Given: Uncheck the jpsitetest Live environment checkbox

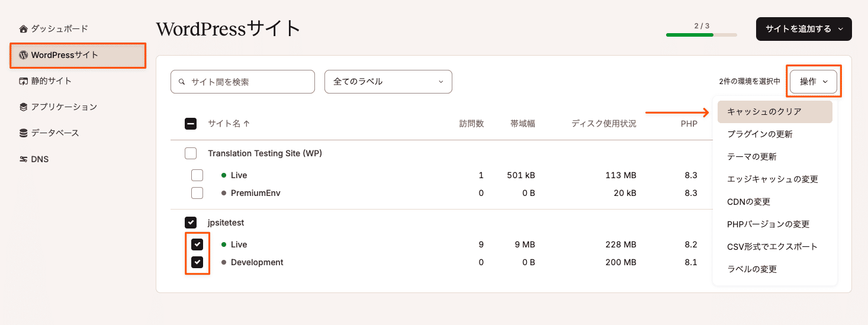Looking at the screenshot, I should 197,244.
